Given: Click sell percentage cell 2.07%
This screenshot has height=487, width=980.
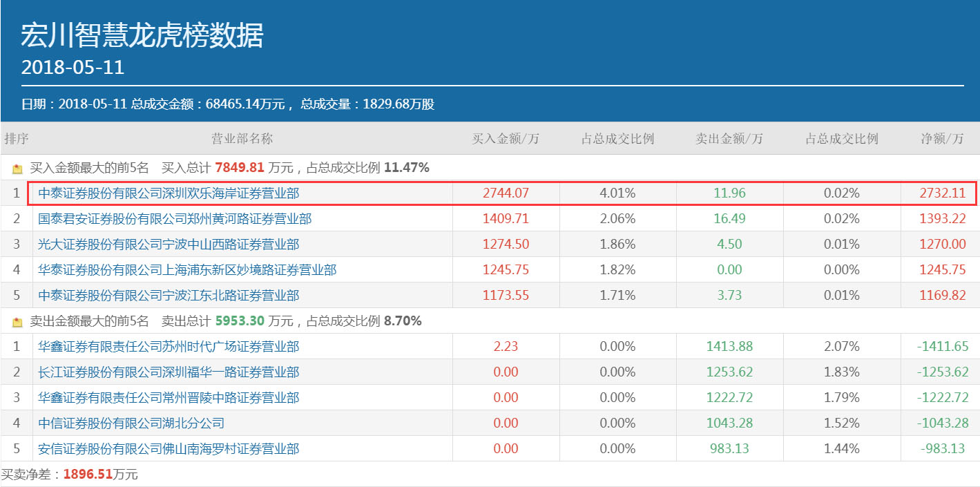Looking at the screenshot, I should [841, 347].
